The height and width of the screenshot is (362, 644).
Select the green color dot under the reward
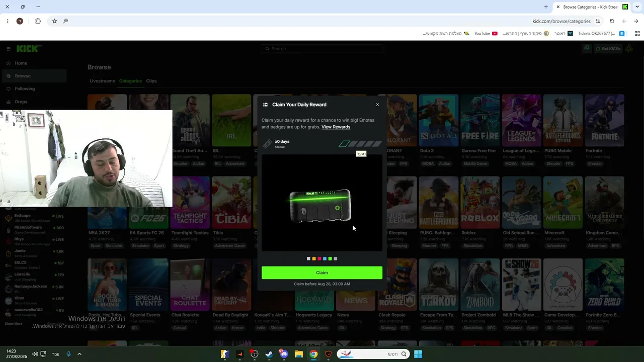330,259
